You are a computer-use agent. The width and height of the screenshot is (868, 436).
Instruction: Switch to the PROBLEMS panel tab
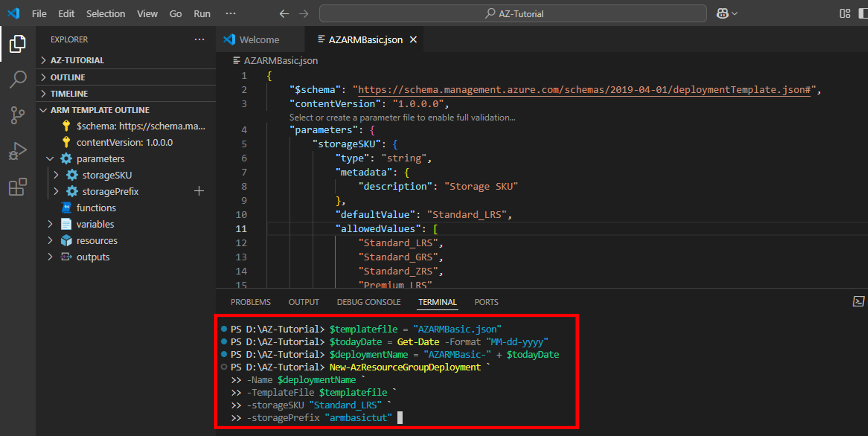tap(250, 302)
